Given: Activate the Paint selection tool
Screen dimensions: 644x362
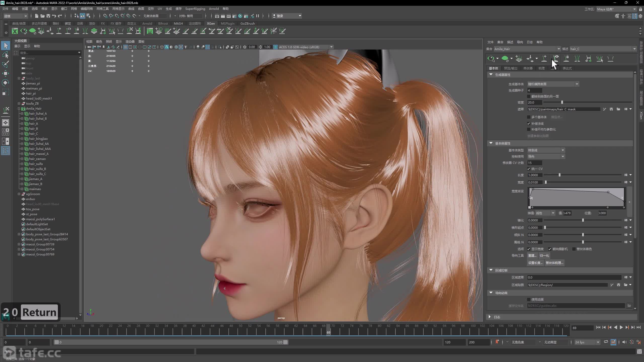Looking at the screenshot, I should [6, 64].
